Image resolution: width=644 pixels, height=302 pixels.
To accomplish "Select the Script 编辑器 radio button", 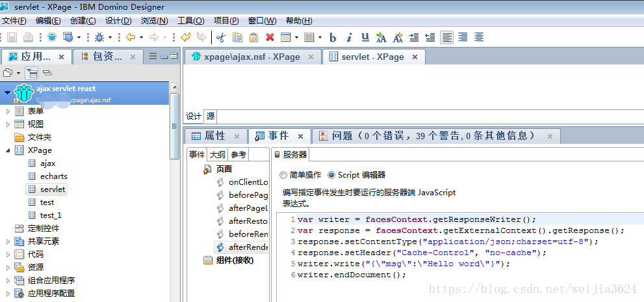I will pos(331,175).
